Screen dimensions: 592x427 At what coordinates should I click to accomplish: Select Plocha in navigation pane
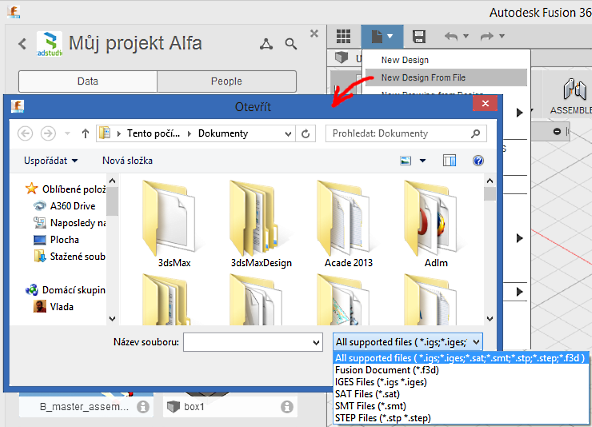point(56,240)
